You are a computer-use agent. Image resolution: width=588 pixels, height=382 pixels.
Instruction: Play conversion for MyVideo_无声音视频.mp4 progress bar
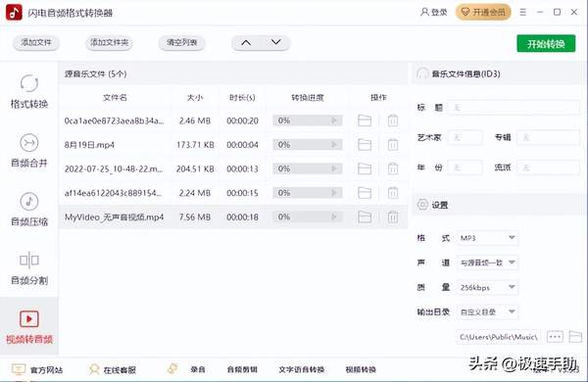pos(334,216)
